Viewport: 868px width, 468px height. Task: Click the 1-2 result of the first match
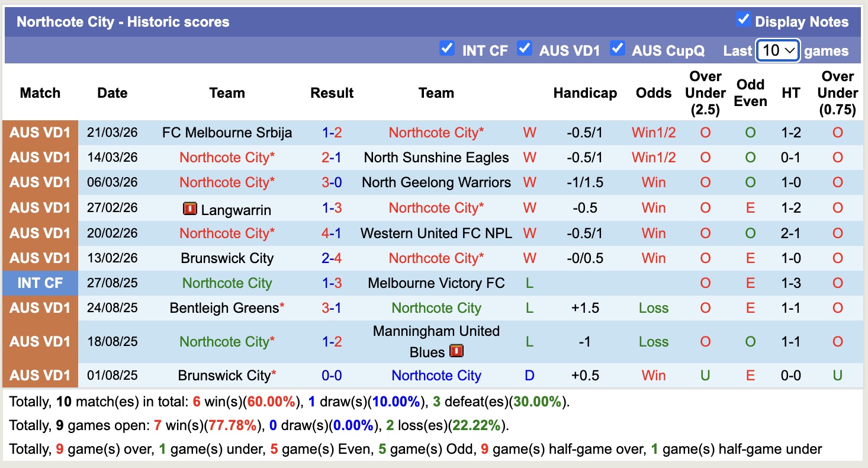coord(332,133)
